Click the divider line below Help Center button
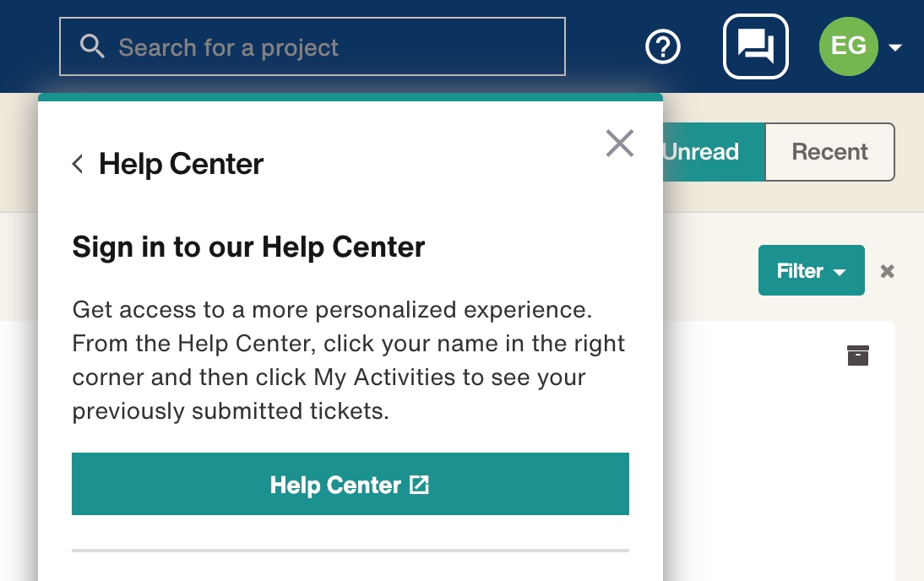 (x=350, y=550)
